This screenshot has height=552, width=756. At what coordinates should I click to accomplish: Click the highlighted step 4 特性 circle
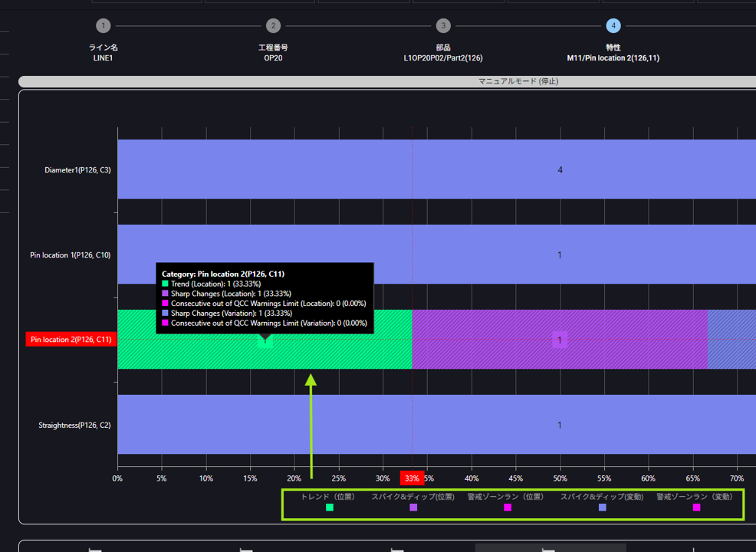(x=613, y=26)
